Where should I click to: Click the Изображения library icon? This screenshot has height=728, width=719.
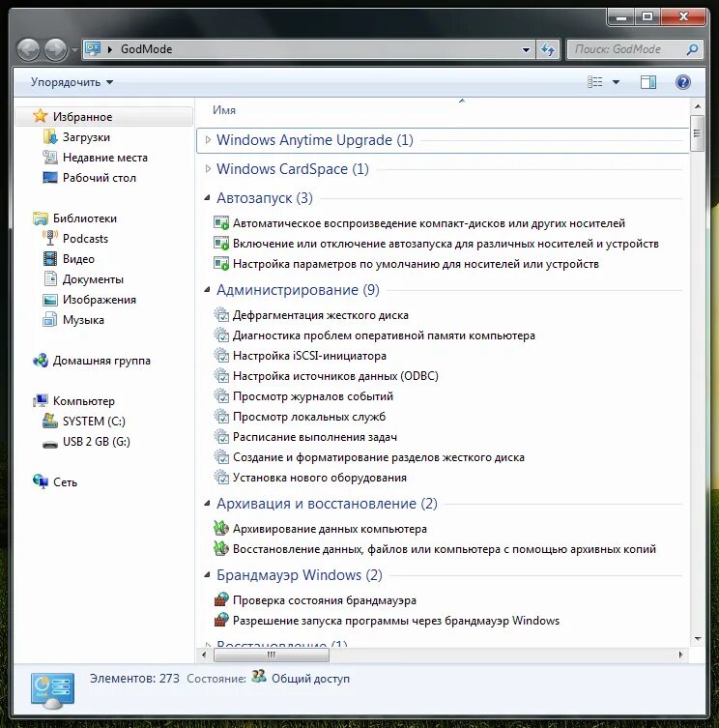50,300
